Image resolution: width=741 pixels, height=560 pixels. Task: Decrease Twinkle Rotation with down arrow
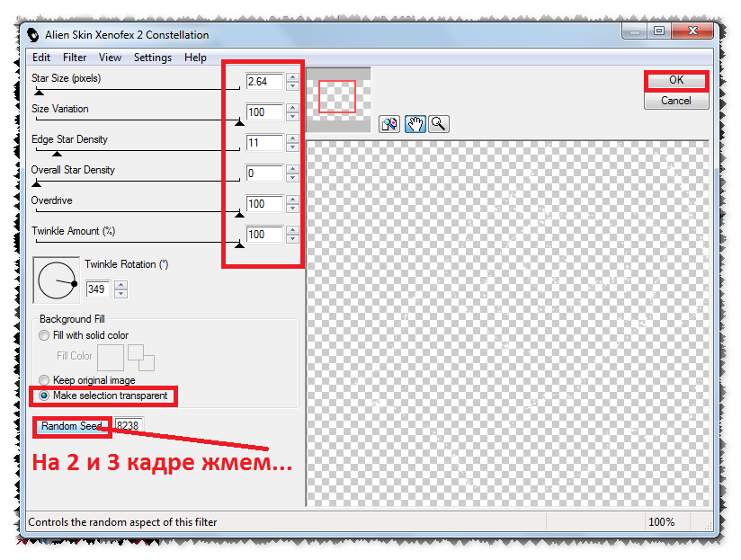121,293
